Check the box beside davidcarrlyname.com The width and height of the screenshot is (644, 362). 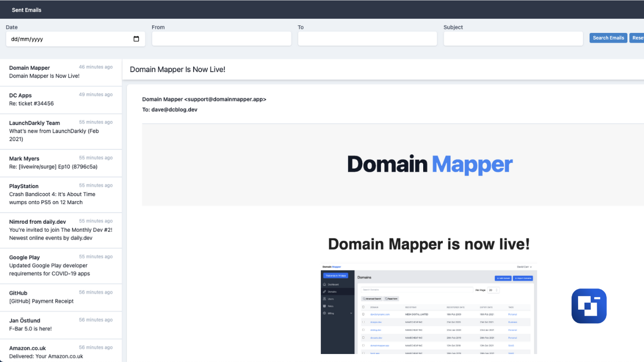click(x=363, y=314)
